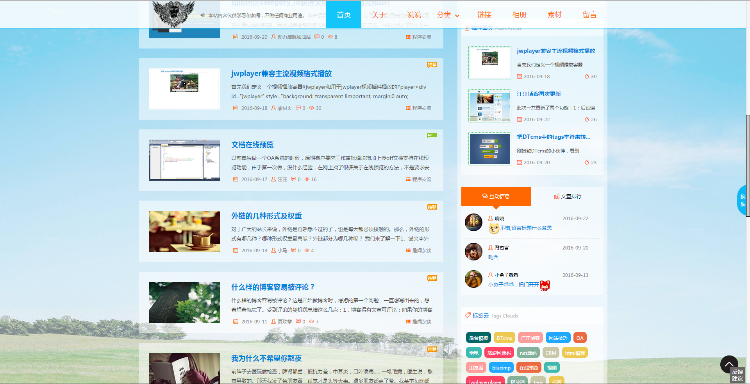This screenshot has width=750, height=384.
Task: Expand the 分类 category dropdown arrow
Action: click(x=457, y=16)
